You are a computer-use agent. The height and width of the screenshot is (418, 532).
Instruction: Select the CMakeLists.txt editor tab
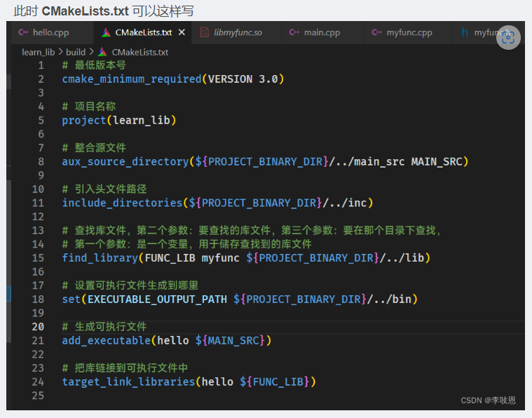pyautogui.click(x=142, y=32)
